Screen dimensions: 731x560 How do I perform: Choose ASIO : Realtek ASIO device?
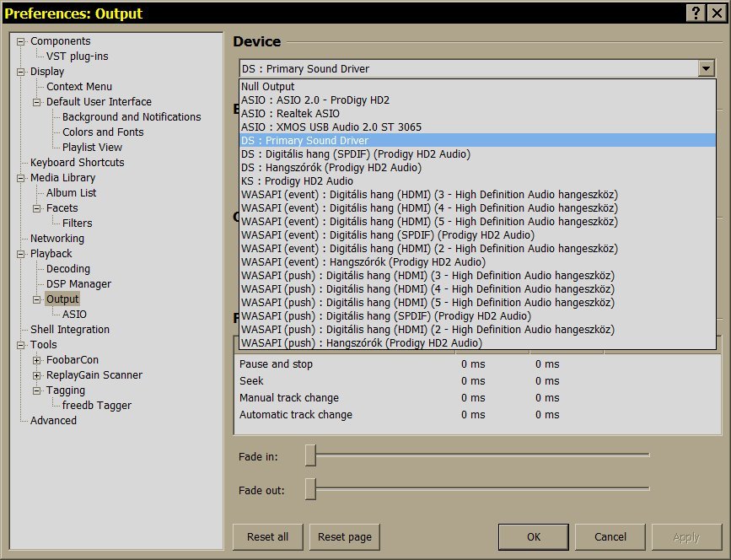click(x=290, y=114)
